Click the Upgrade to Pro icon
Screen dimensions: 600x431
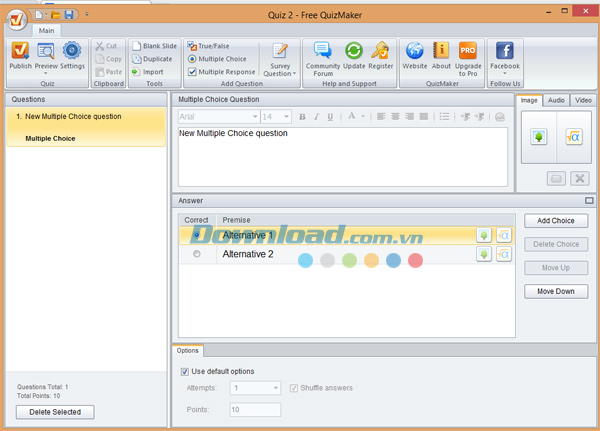(468, 52)
